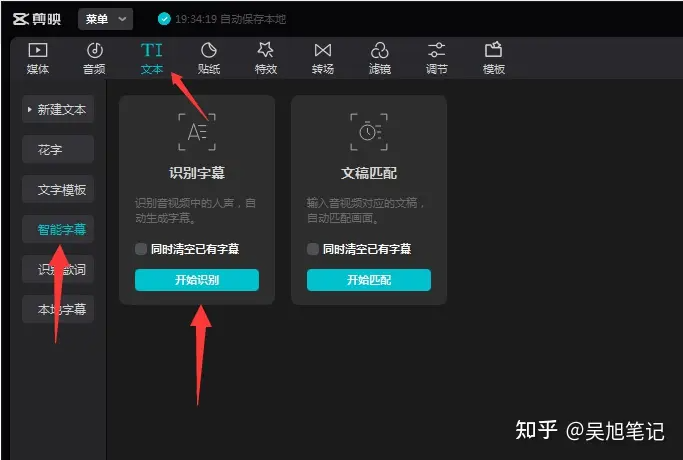Enable 同时清空已有字幕 under 文稿匹配
Viewport: 683px width, 460px height.
[x=313, y=249]
